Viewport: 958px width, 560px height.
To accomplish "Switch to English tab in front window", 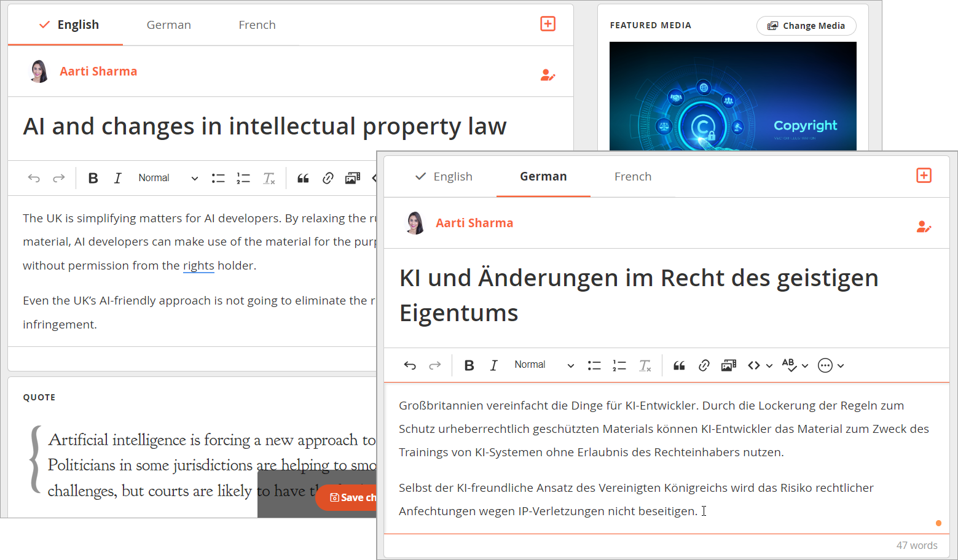I will [444, 177].
